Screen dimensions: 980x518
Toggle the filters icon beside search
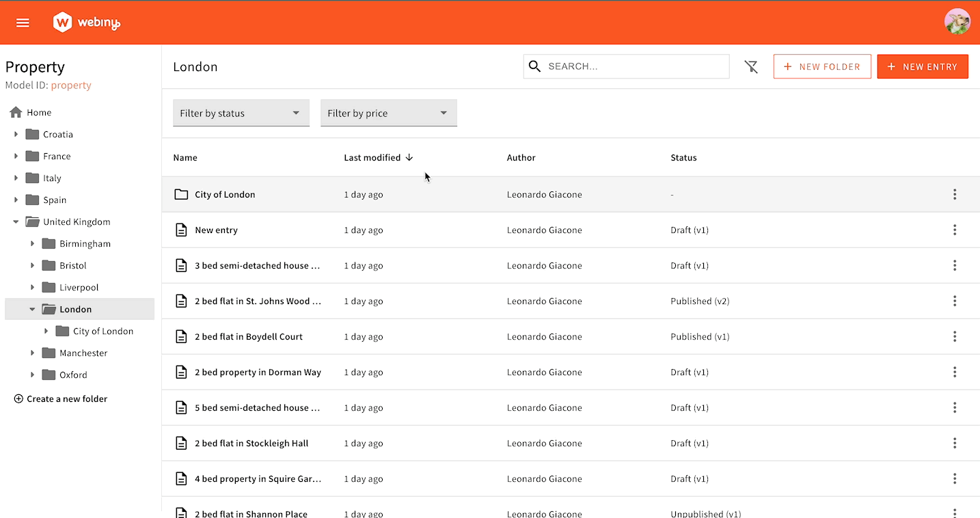[x=751, y=66]
